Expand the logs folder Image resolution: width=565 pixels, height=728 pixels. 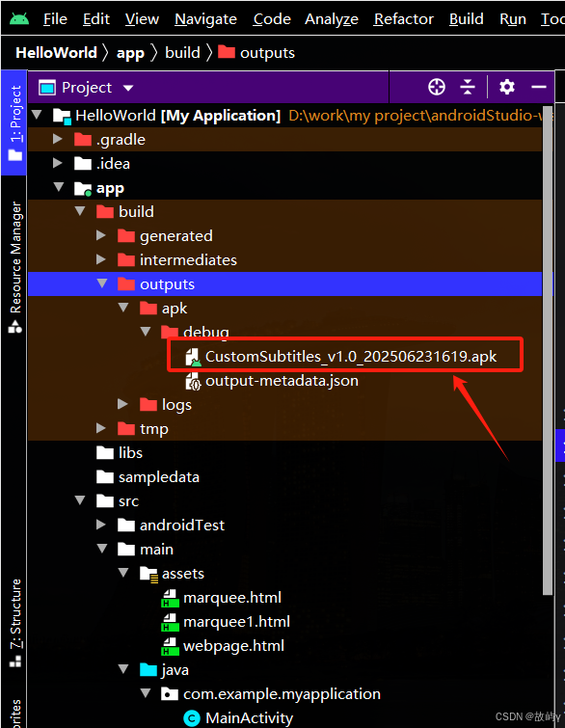tap(122, 403)
